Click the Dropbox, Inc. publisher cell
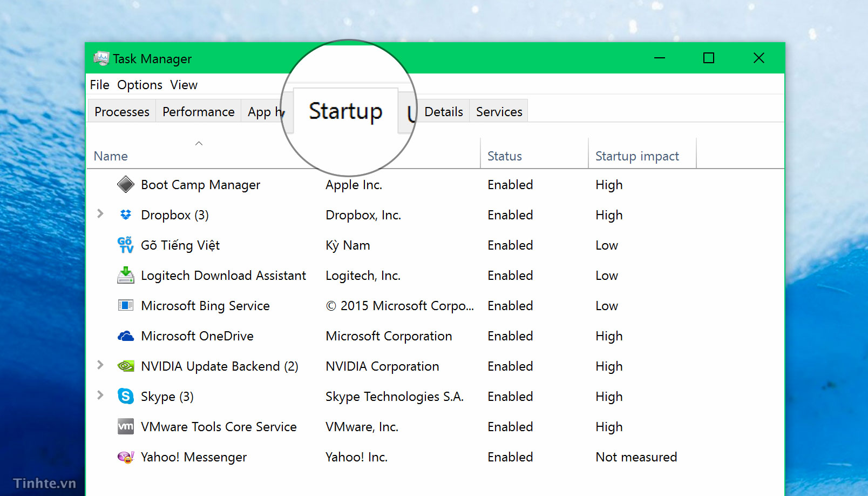The image size is (868, 496). tap(363, 215)
